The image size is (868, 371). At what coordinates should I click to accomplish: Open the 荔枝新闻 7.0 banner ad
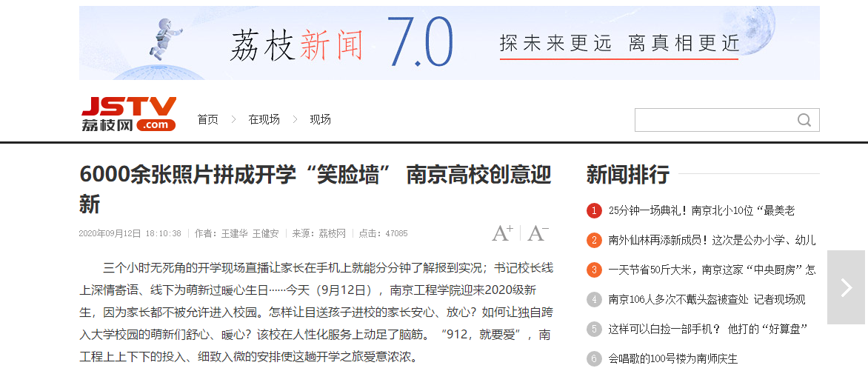coord(449,43)
